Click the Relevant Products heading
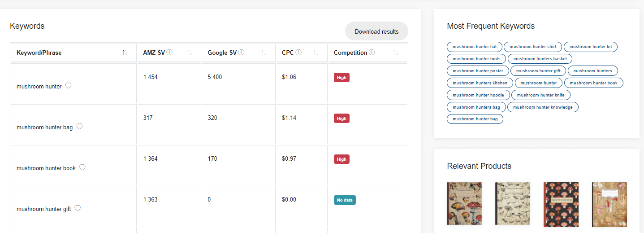The width and height of the screenshot is (644, 233). 479,166
